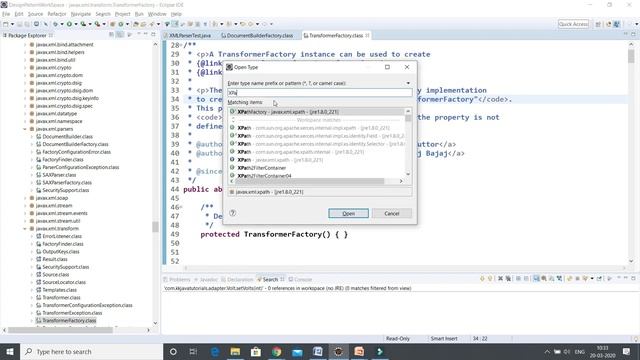
Task: Expand DocumentBuilder.class node
Action: click(x=32, y=137)
